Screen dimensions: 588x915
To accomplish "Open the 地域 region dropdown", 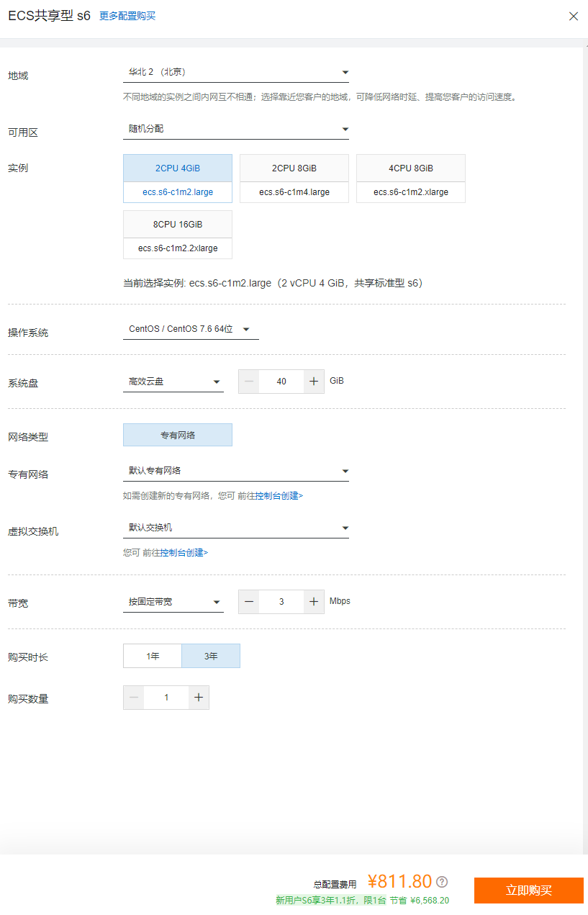I will 236,72.
